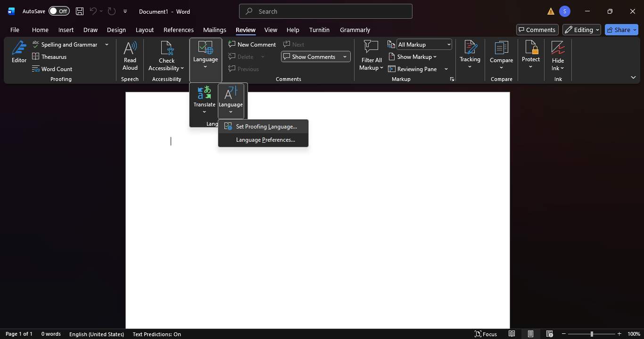Screen dimensions: 644x339
Task: Click the Page 1 of 1 indicator
Action: click(19, 334)
